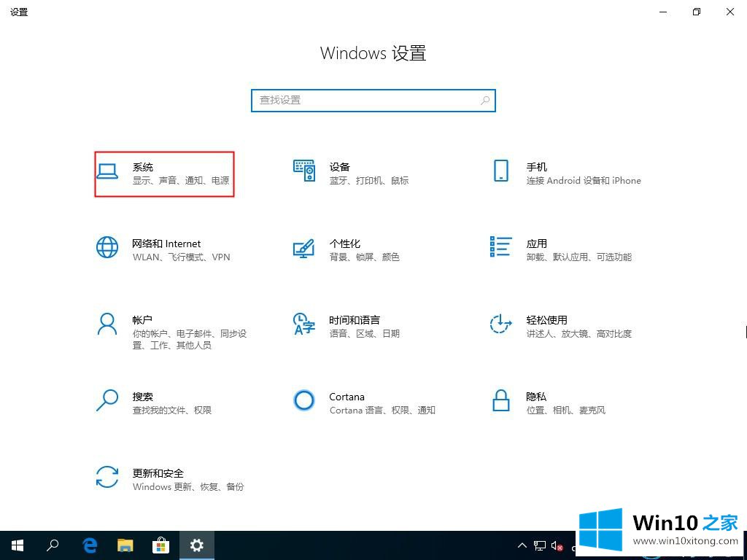
Task: Click text 讲述人、放大镜、高对比度
Action: click(x=578, y=333)
